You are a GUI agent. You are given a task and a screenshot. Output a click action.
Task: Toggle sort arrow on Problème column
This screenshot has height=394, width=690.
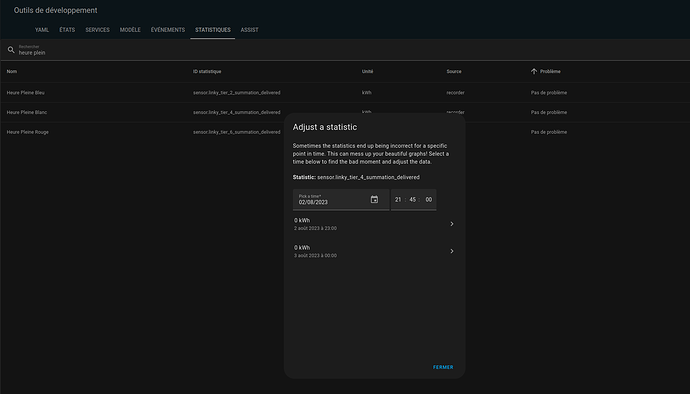tap(534, 71)
